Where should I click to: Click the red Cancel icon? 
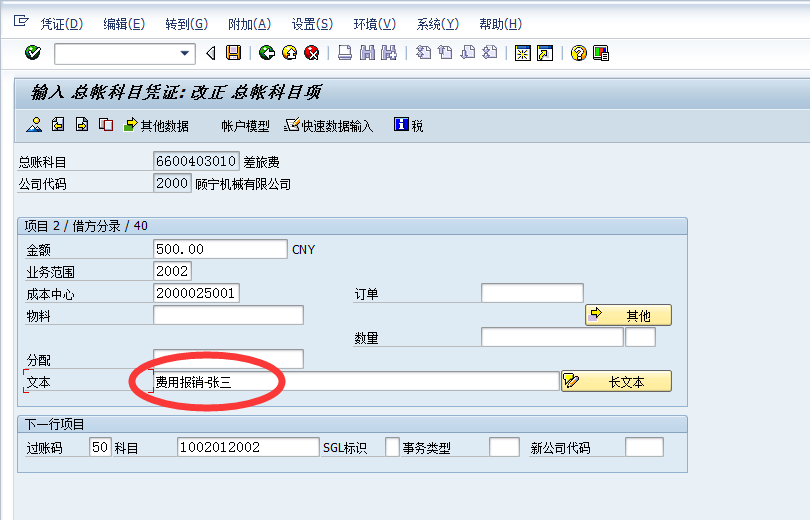pos(311,53)
